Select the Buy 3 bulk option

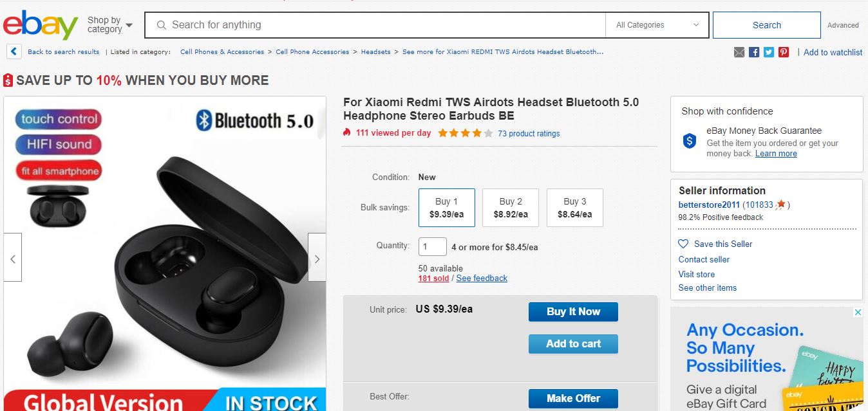(x=574, y=208)
